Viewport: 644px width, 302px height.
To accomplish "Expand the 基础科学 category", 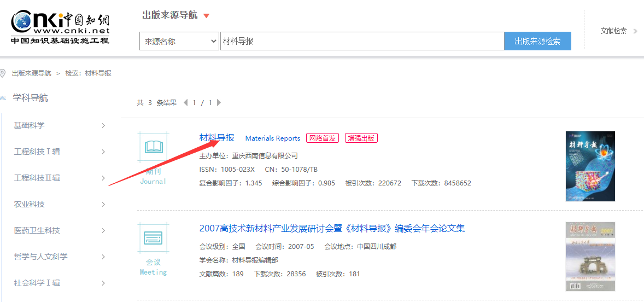I will pos(103,126).
